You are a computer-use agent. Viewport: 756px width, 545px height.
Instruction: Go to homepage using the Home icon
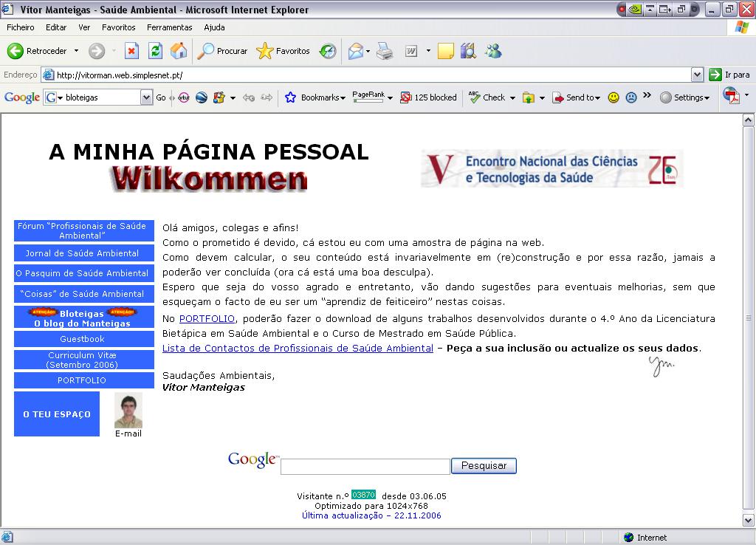click(179, 51)
